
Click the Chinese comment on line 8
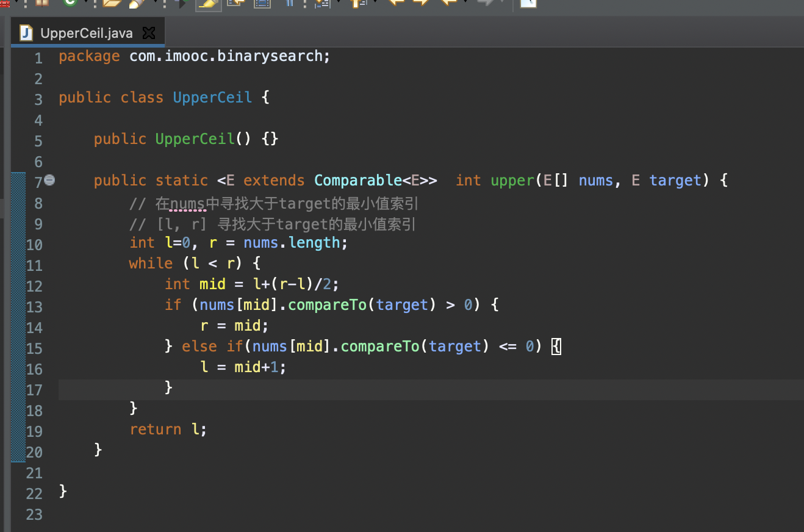274,203
